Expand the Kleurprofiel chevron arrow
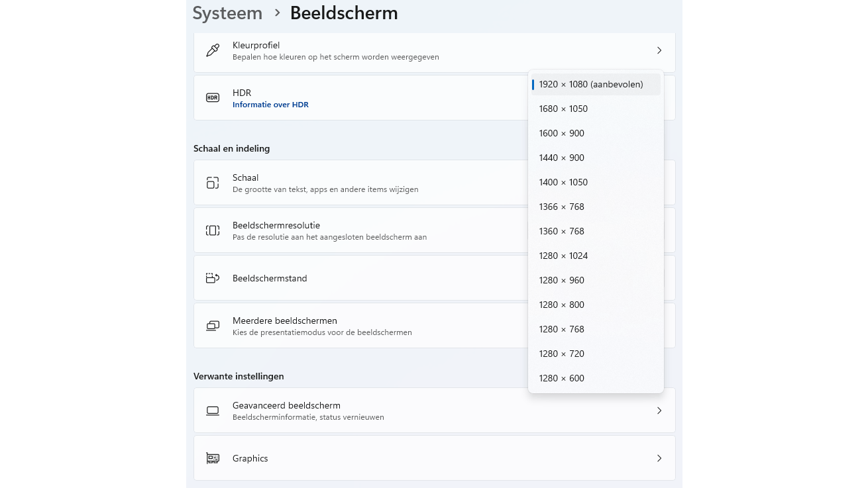The width and height of the screenshot is (868, 488). click(x=659, y=50)
